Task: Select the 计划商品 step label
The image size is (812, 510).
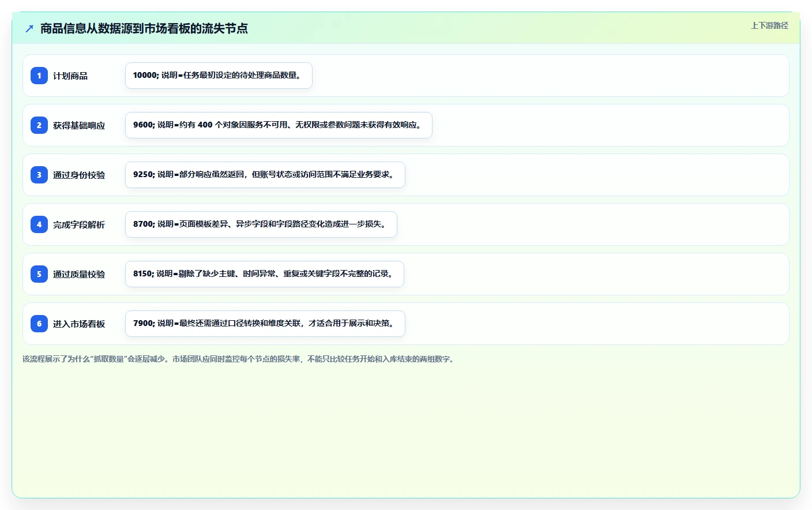Action: [70, 76]
